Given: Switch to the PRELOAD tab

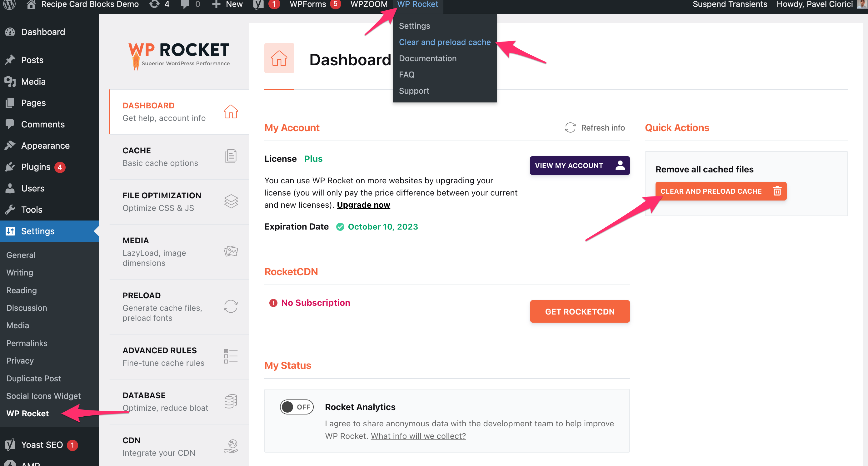Looking at the screenshot, I should pyautogui.click(x=179, y=306).
